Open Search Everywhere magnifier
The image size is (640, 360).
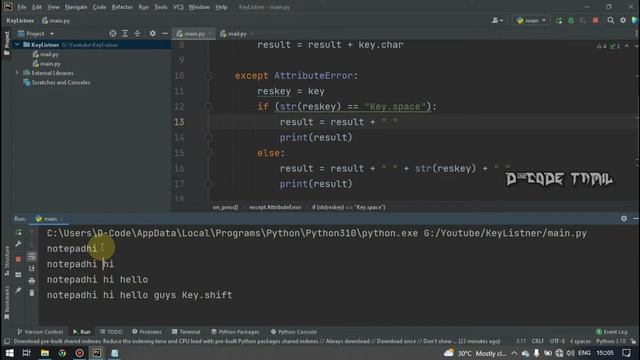[x=611, y=20]
